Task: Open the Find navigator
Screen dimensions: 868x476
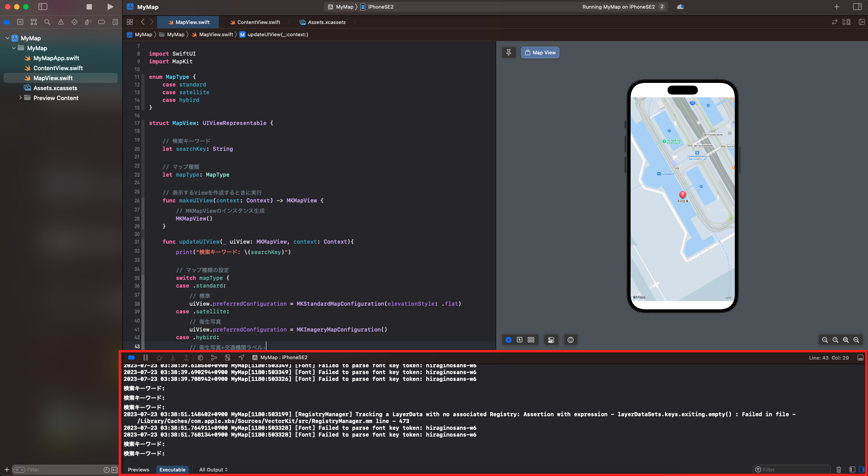Action: pos(47,22)
